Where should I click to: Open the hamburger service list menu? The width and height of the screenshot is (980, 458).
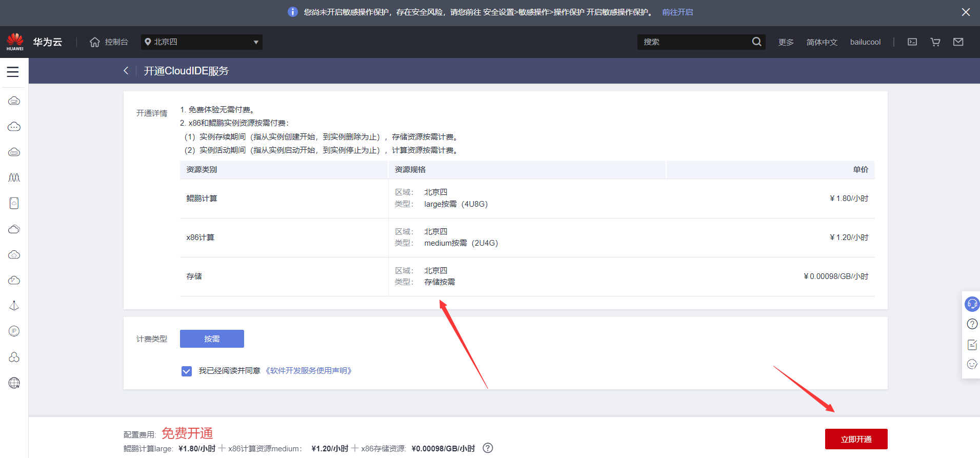coord(13,72)
